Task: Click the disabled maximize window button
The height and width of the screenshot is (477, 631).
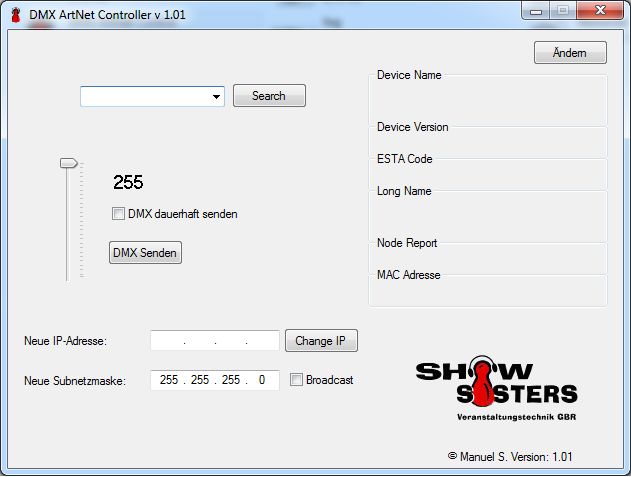Action: pyautogui.click(x=563, y=12)
